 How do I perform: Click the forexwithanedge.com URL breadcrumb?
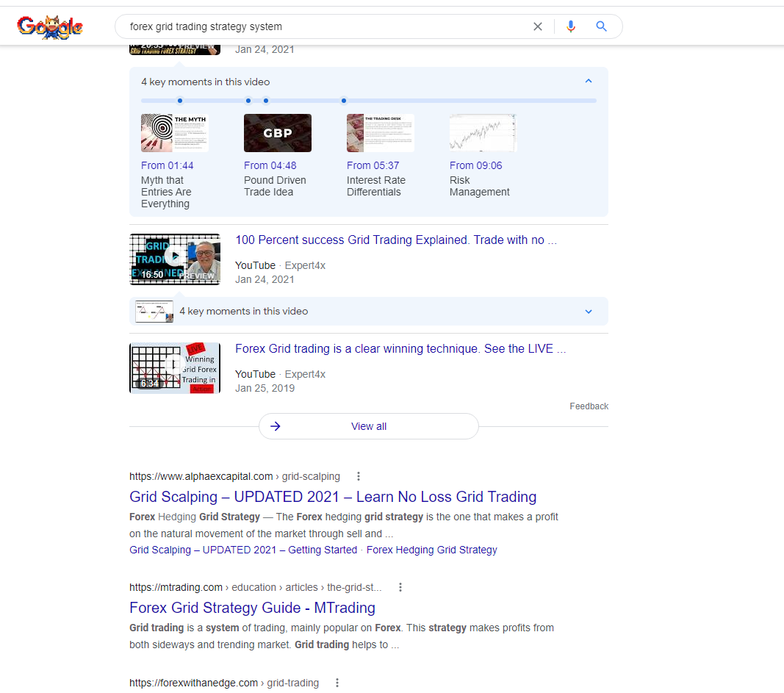pos(224,683)
